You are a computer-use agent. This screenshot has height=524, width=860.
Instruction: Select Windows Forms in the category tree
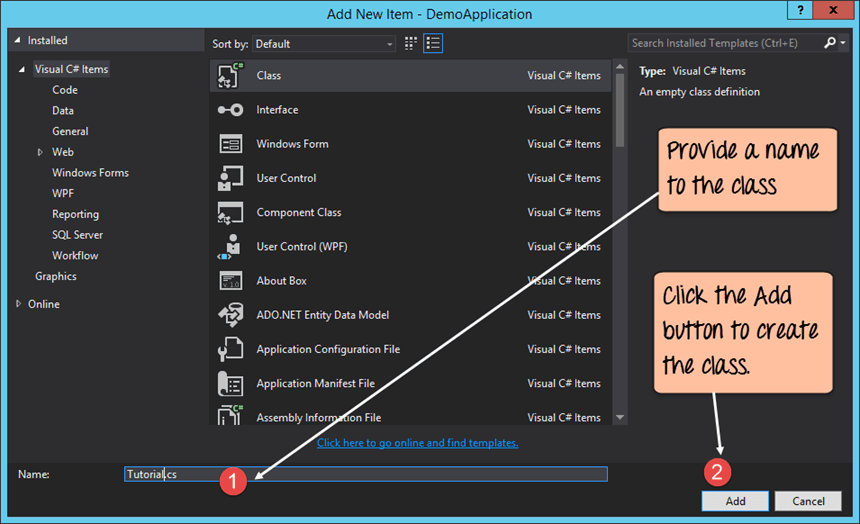point(90,173)
